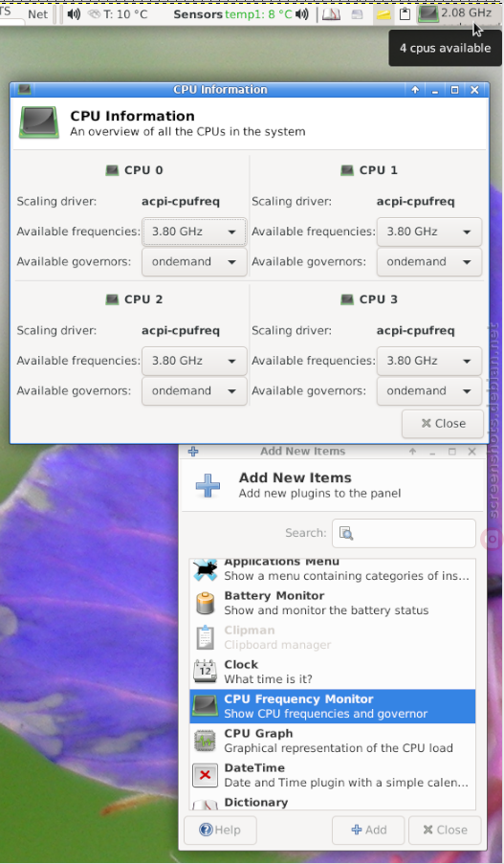Viewport: 504px width, 864px height.
Task: Click the chip icon beside CPU 1
Action: coord(347,170)
